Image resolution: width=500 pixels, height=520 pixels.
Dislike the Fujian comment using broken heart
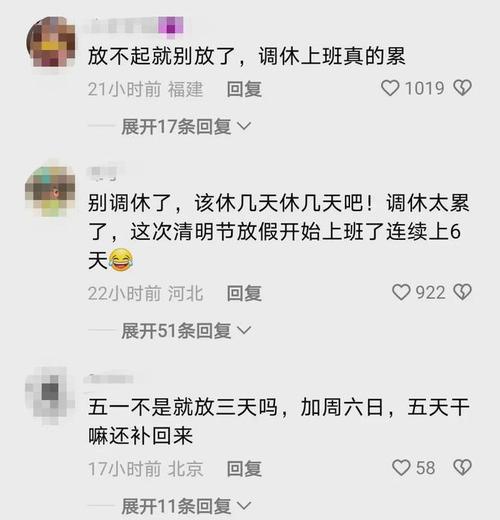coord(462,88)
